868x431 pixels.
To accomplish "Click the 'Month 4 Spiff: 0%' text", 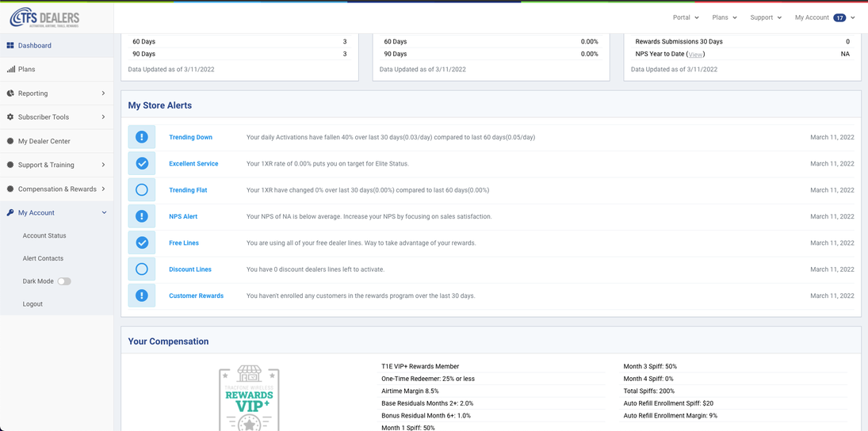I will [x=648, y=379].
